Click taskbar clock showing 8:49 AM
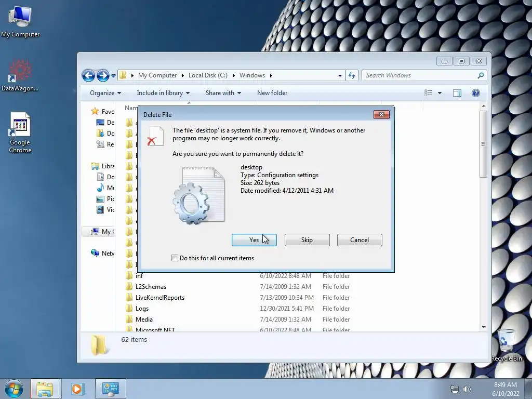The height and width of the screenshot is (399, 532). (x=505, y=389)
